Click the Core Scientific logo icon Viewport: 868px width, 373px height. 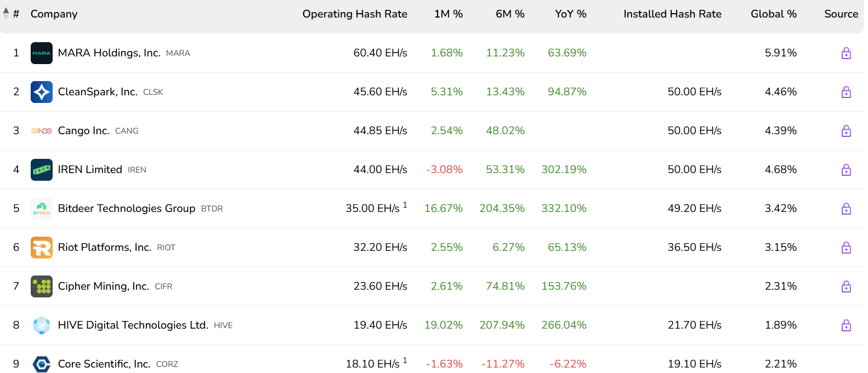tap(42, 364)
